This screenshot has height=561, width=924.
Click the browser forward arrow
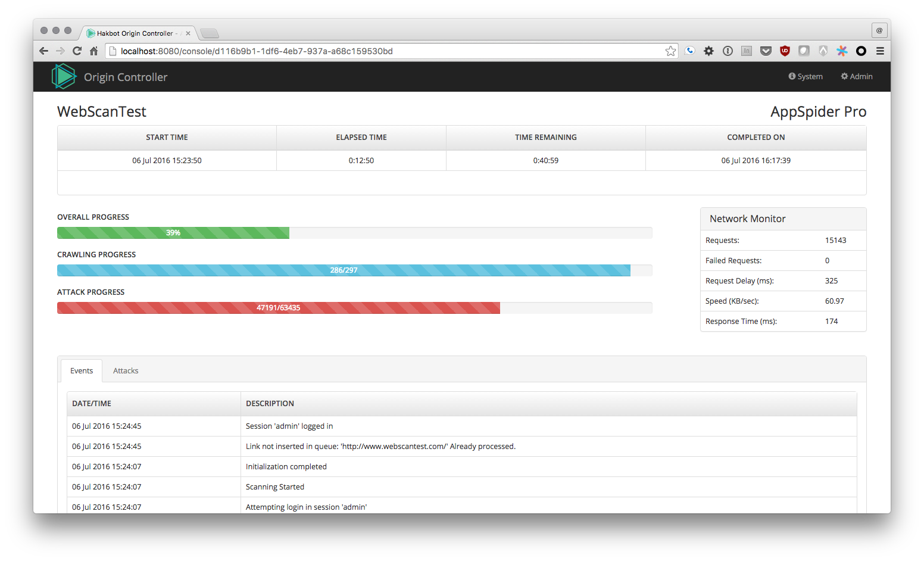point(60,51)
